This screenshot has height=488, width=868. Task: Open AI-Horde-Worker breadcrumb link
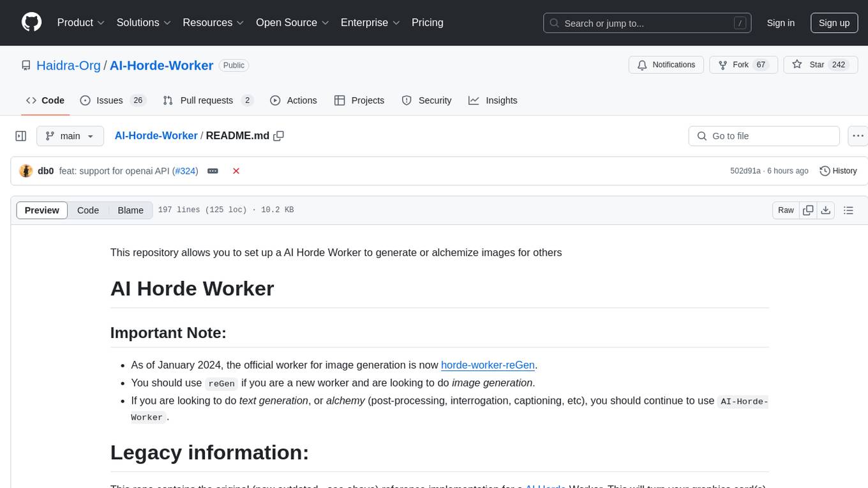coord(156,136)
